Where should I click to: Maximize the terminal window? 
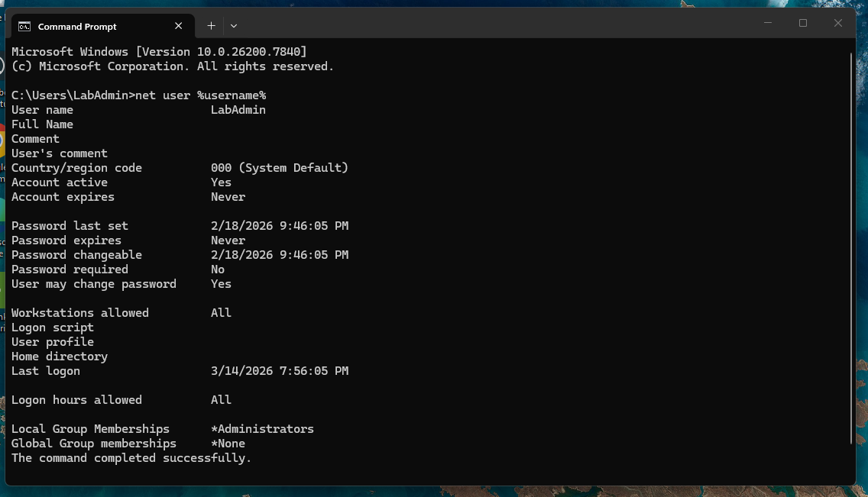pos(803,23)
